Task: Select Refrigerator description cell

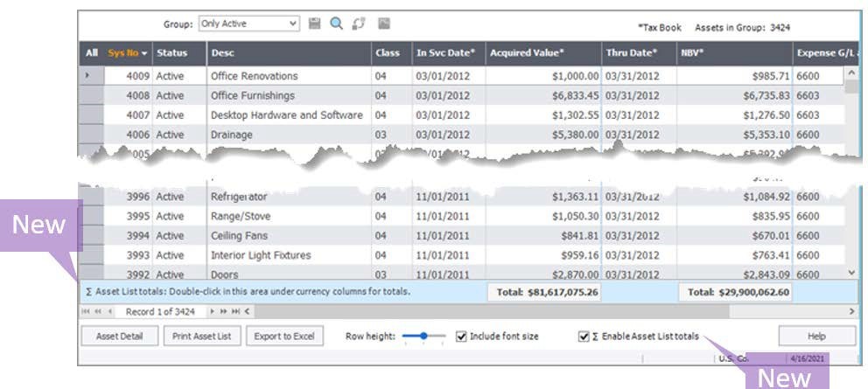Action: 289,197
